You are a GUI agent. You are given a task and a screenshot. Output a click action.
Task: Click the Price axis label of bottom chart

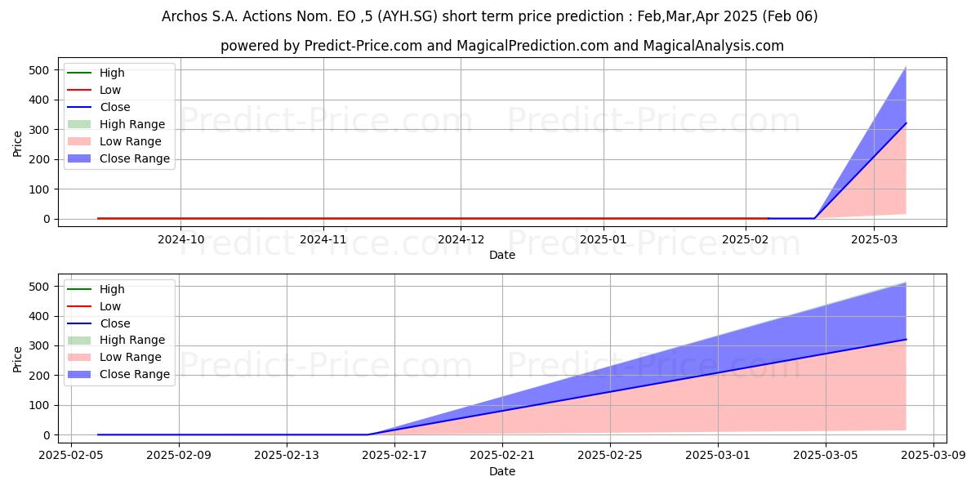point(18,359)
